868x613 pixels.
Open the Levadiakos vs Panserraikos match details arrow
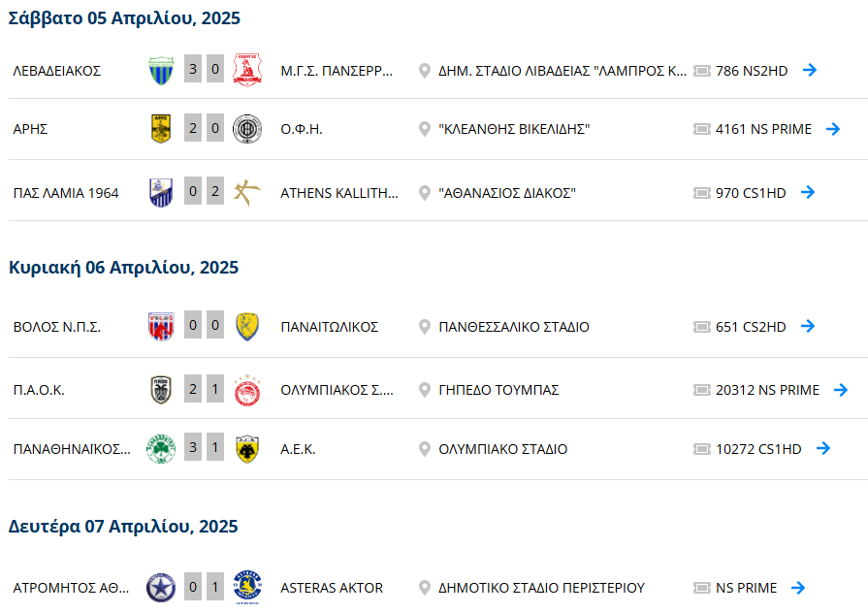coord(809,71)
